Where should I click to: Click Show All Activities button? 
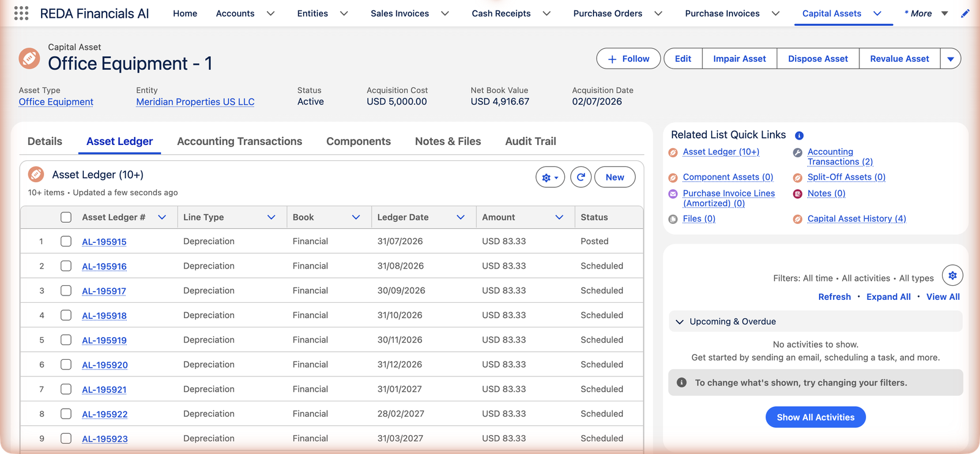click(815, 417)
